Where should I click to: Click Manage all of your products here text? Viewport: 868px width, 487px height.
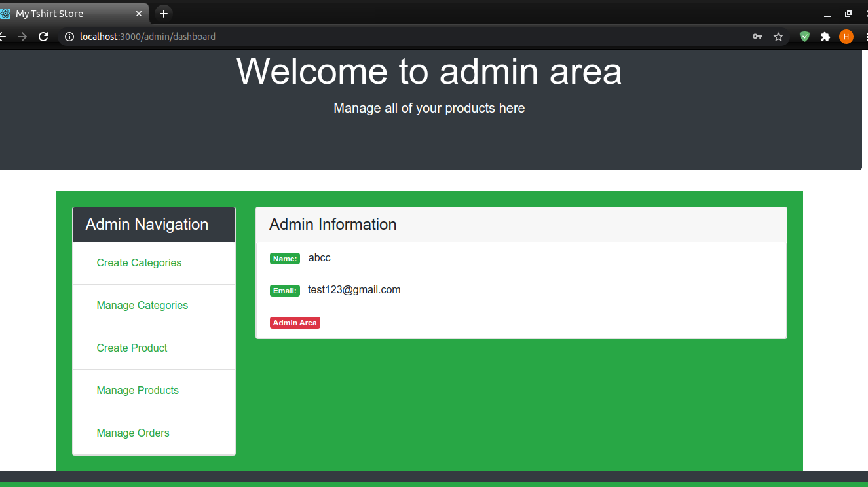(x=429, y=108)
